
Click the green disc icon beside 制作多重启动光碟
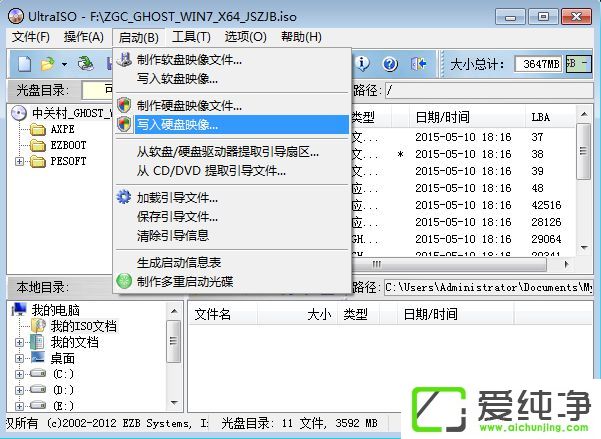coord(124,281)
